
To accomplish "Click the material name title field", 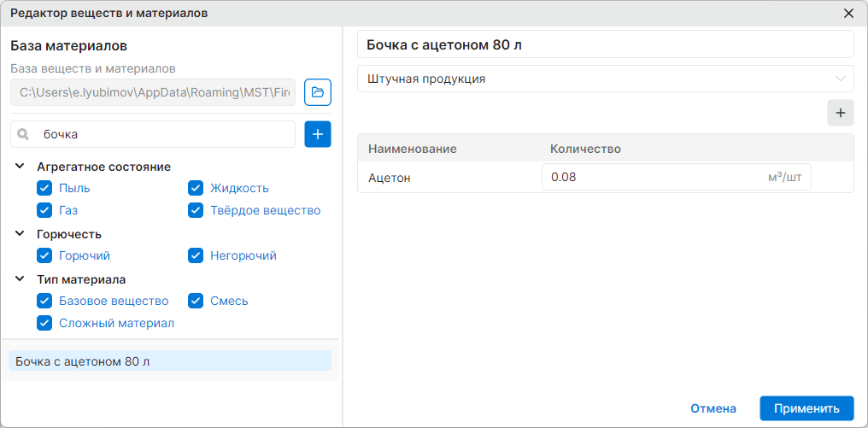I will click(x=606, y=44).
